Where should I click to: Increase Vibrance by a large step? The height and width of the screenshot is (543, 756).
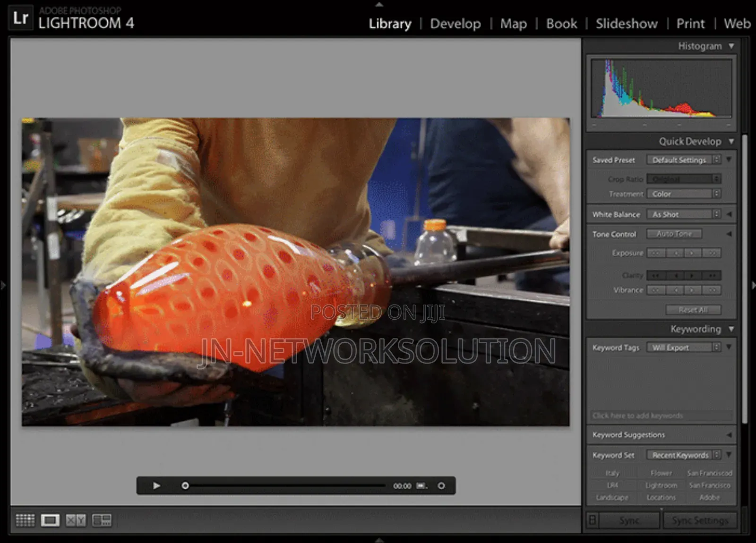[712, 290]
